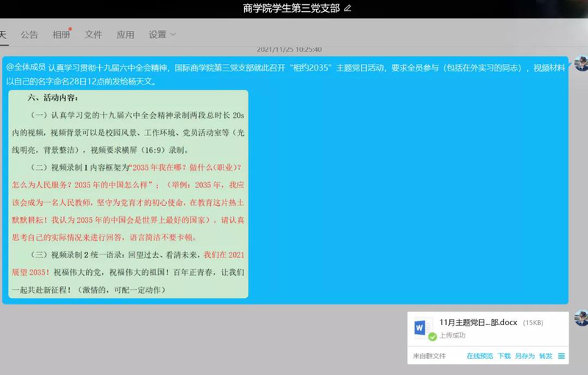The width and height of the screenshot is (588, 375).
Task: Click sender avatar beside the docx file
Action: click(x=581, y=318)
